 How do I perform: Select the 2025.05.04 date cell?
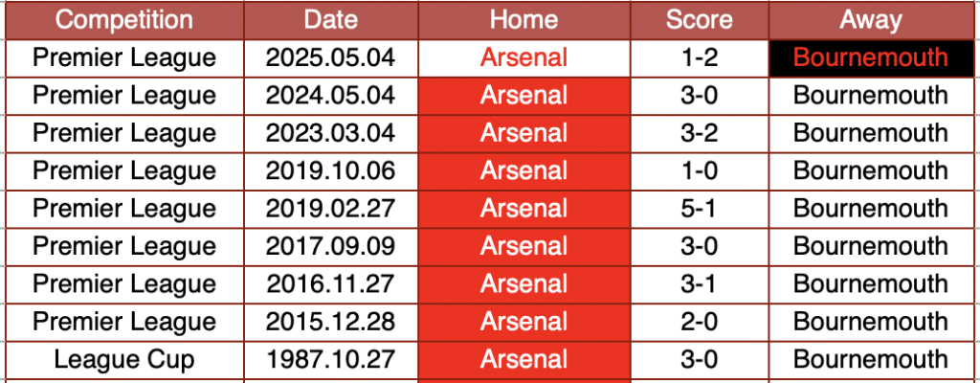[x=330, y=57]
